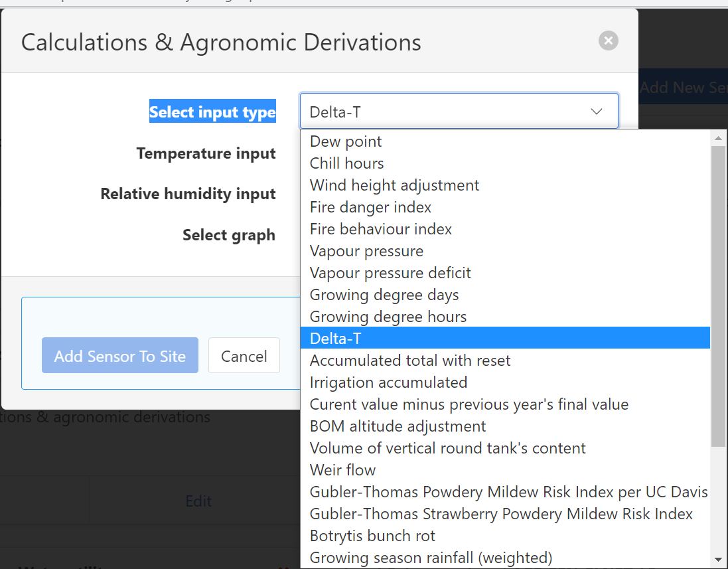
Task: Close the Calculations dialog with X icon
Action: 608,41
